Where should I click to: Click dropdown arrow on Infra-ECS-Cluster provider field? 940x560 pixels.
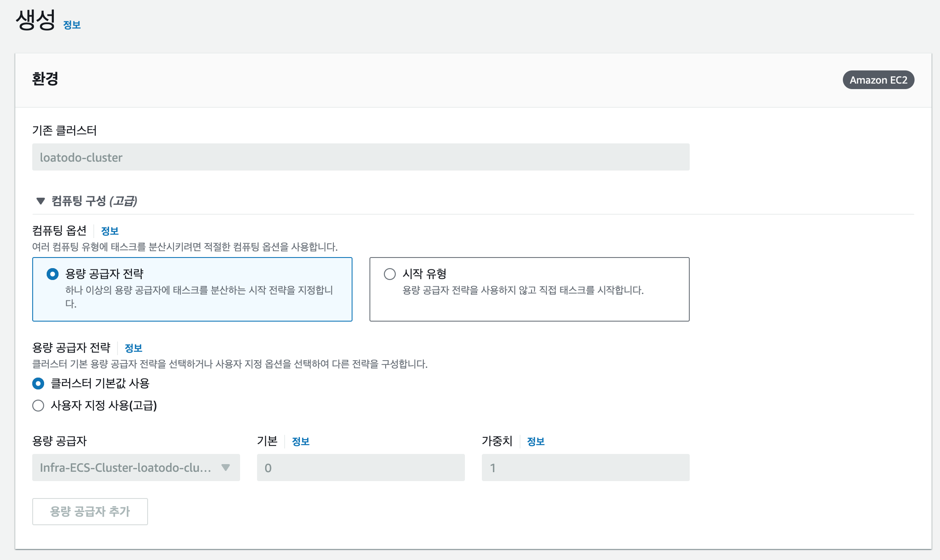[226, 468]
